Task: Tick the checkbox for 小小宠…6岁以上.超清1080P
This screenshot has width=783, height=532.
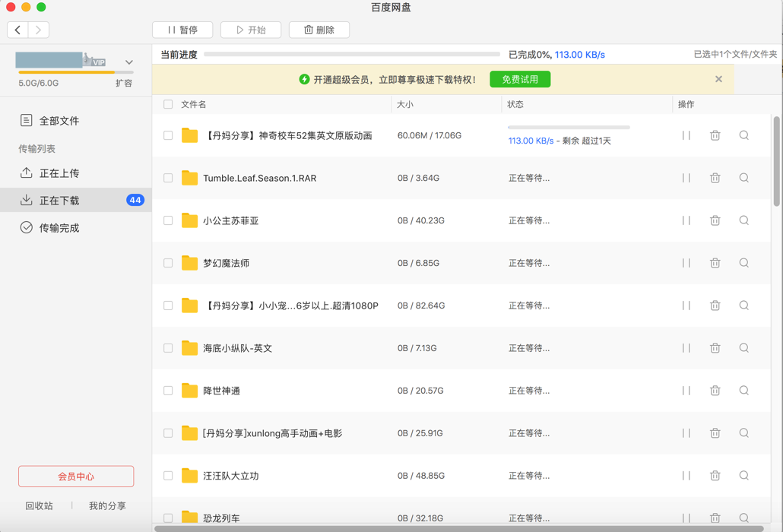Action: coord(168,306)
